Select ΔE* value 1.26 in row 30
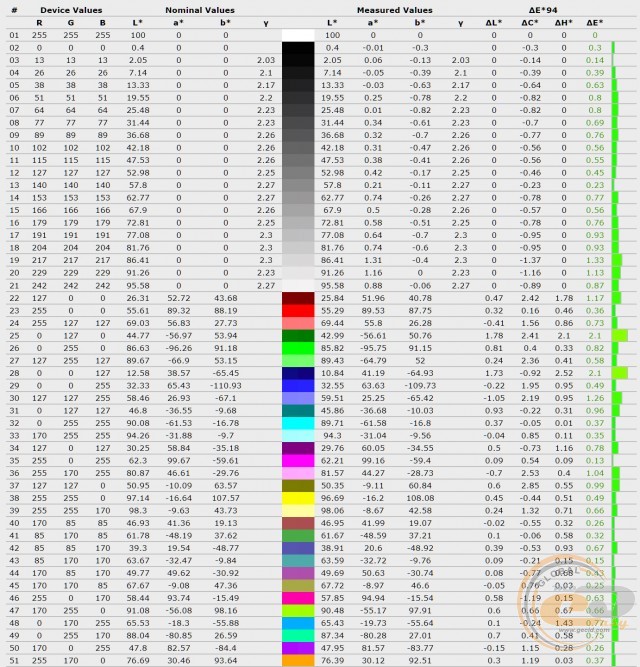Viewport: 640px width, 667px height. (x=595, y=398)
